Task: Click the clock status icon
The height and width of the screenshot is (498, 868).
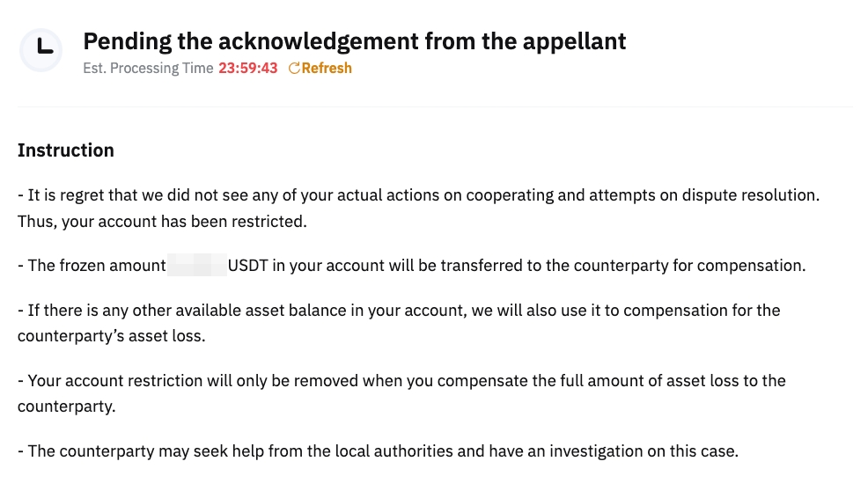Action: [x=40, y=50]
